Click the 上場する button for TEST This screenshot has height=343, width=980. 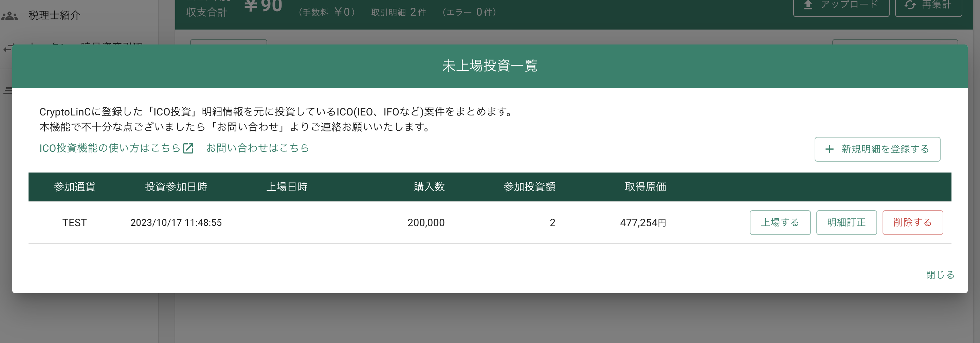[780, 222]
